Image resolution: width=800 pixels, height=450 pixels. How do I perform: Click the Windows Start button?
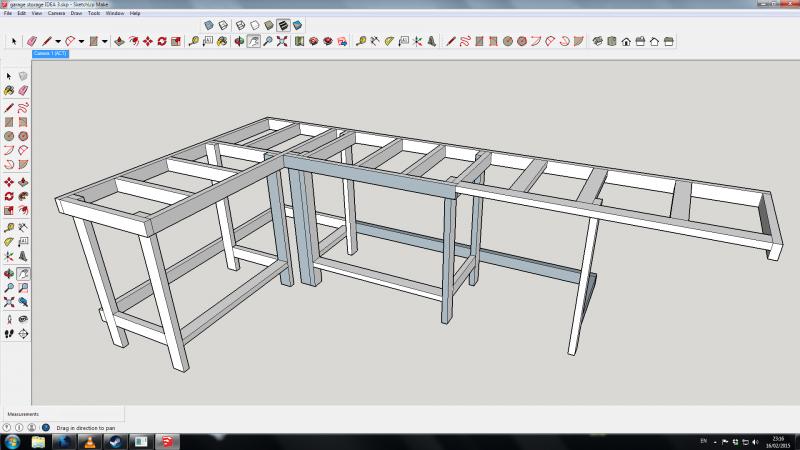click(11, 441)
